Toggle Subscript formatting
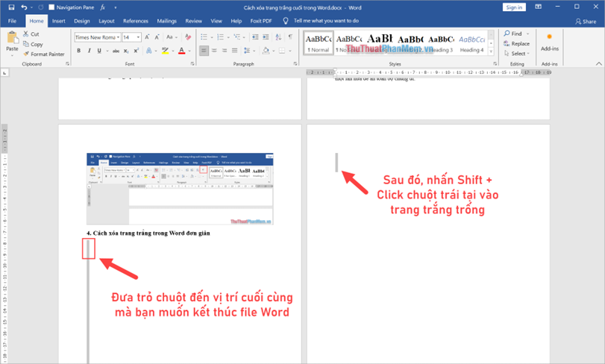 [126, 51]
